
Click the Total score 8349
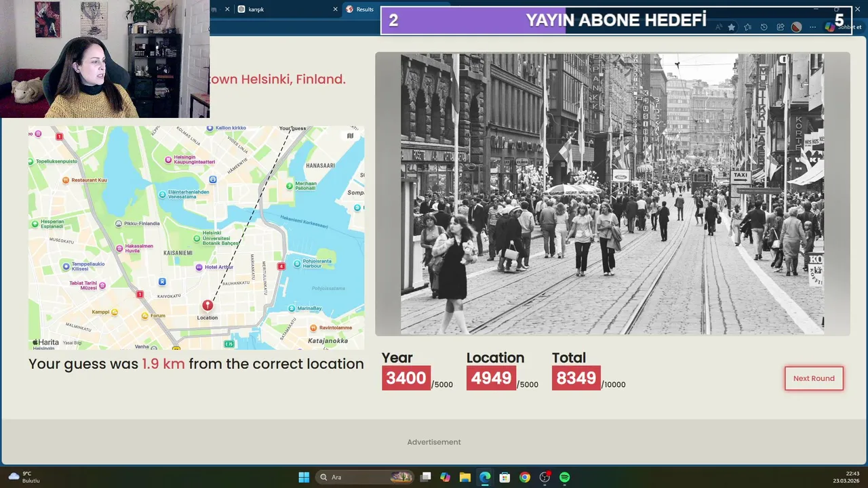pos(576,378)
